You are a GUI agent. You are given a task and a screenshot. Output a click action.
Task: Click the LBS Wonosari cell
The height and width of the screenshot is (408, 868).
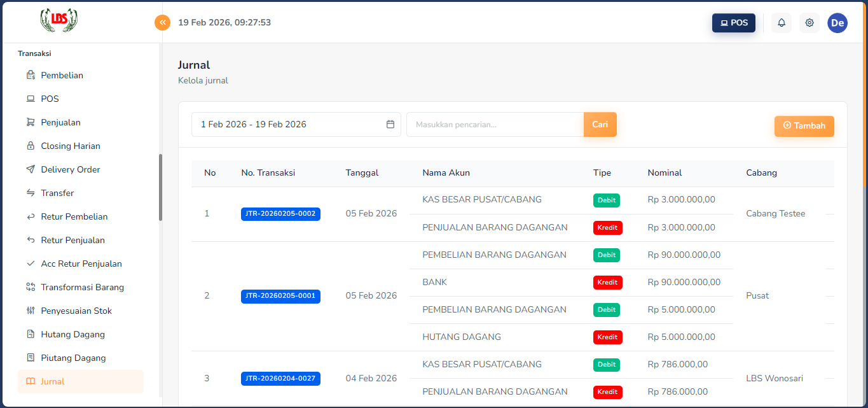click(x=775, y=378)
